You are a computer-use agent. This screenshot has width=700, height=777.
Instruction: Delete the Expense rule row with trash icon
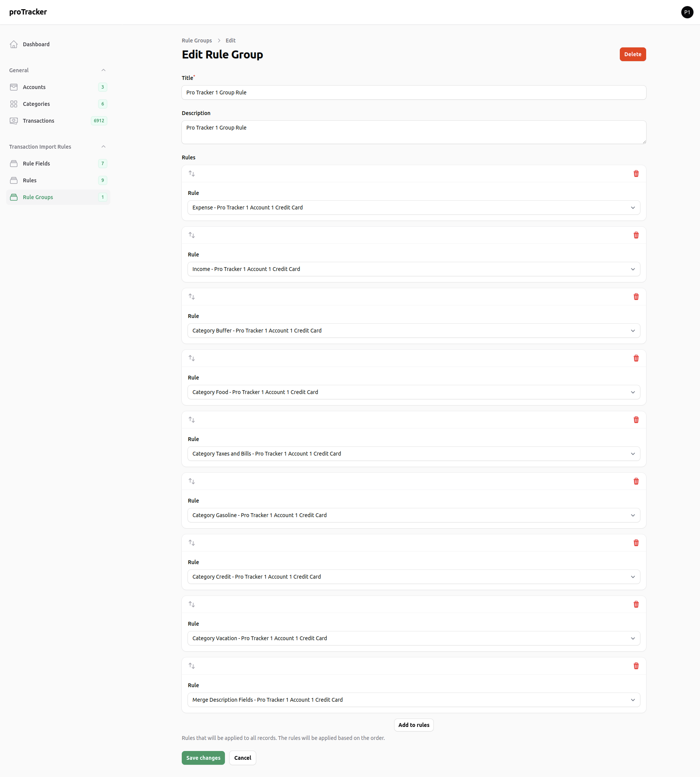(x=636, y=174)
